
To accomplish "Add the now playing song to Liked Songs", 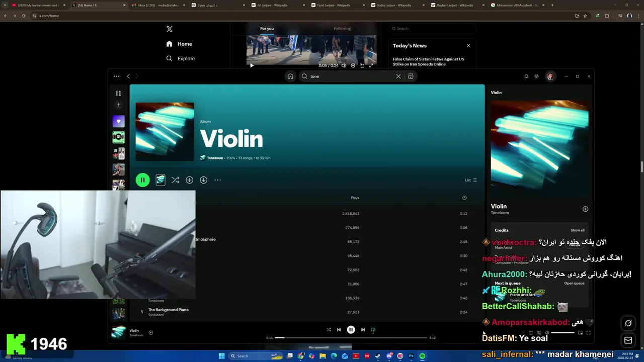I will pyautogui.click(x=150, y=332).
